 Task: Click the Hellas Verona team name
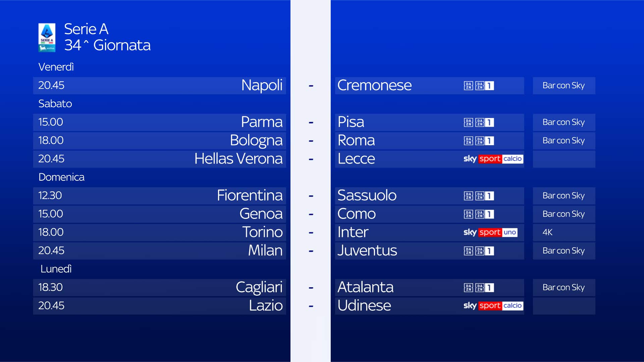tap(238, 159)
